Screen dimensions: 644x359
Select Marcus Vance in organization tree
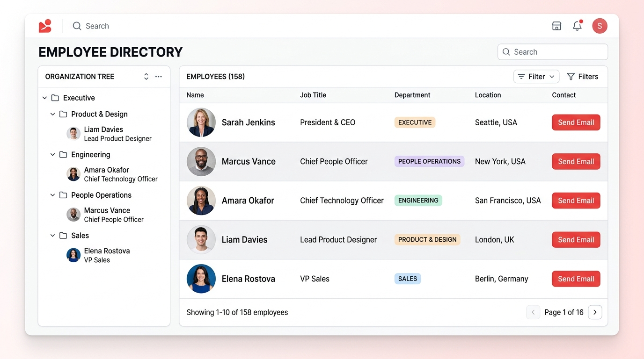[x=106, y=215]
